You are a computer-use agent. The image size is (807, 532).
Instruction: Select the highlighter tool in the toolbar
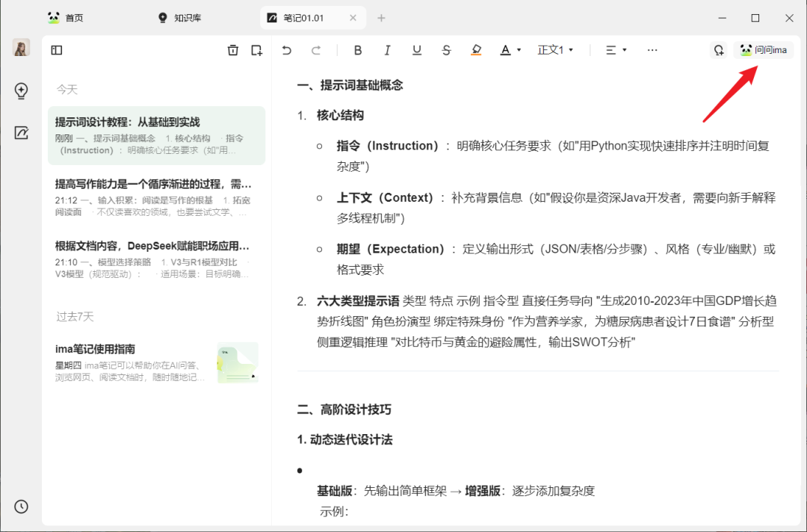tap(476, 49)
